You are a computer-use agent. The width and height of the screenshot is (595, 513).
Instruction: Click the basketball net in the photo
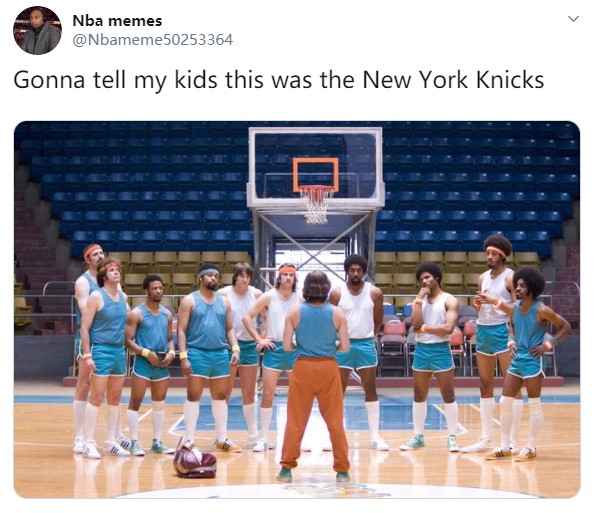click(x=316, y=205)
